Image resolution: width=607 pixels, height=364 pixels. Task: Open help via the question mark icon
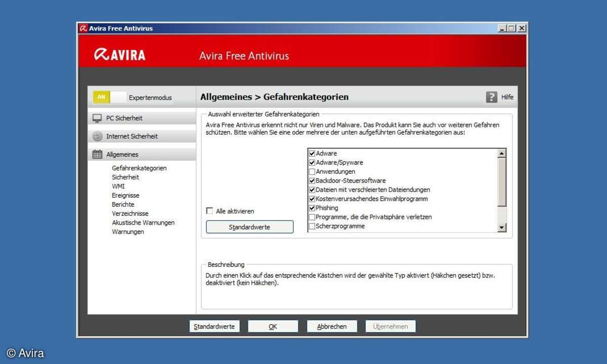click(492, 97)
